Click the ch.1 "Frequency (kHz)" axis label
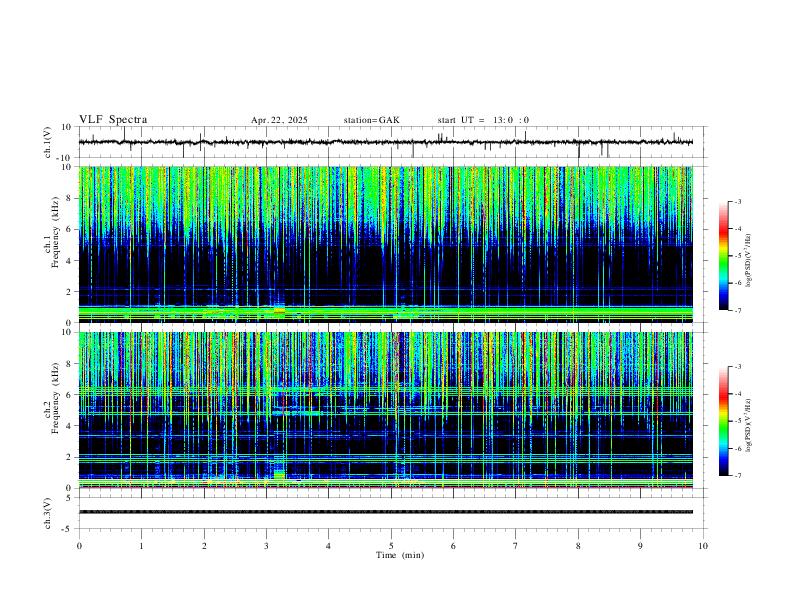Screen dimensions: 792x612 [56, 232]
